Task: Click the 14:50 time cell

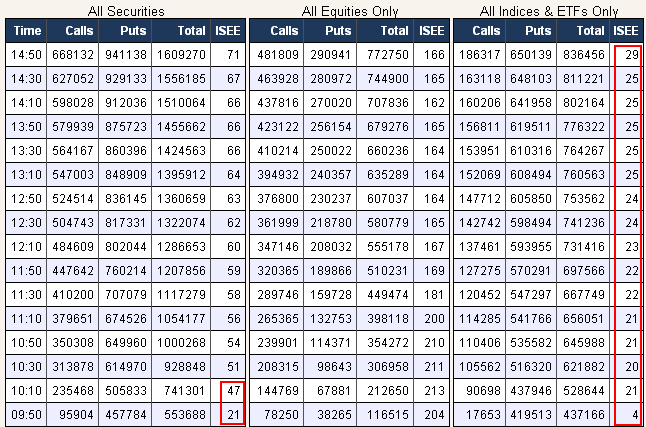Action: (x=26, y=54)
